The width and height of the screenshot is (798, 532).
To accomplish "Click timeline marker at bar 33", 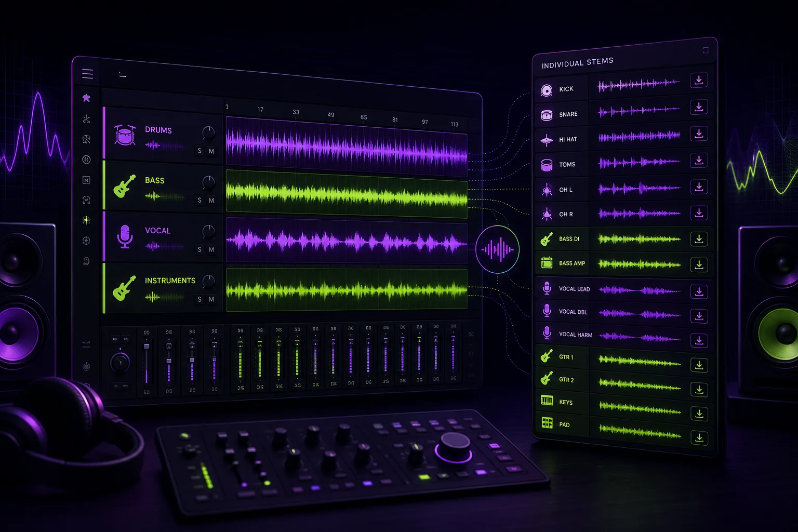I will pyautogui.click(x=296, y=112).
